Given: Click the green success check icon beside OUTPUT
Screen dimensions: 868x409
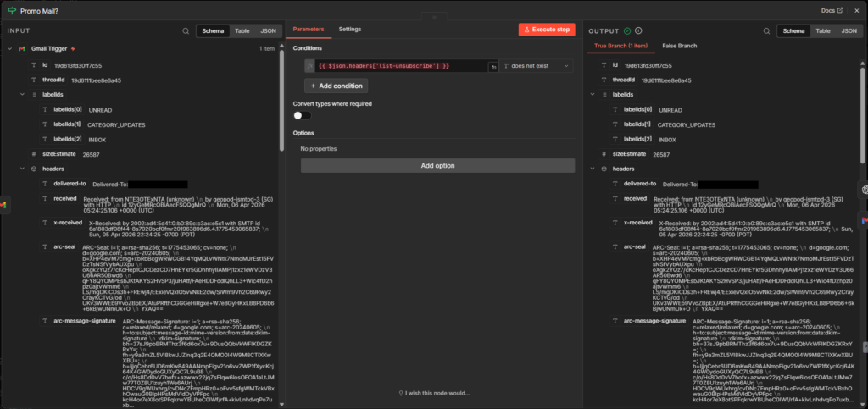Looking at the screenshot, I should coord(627,31).
